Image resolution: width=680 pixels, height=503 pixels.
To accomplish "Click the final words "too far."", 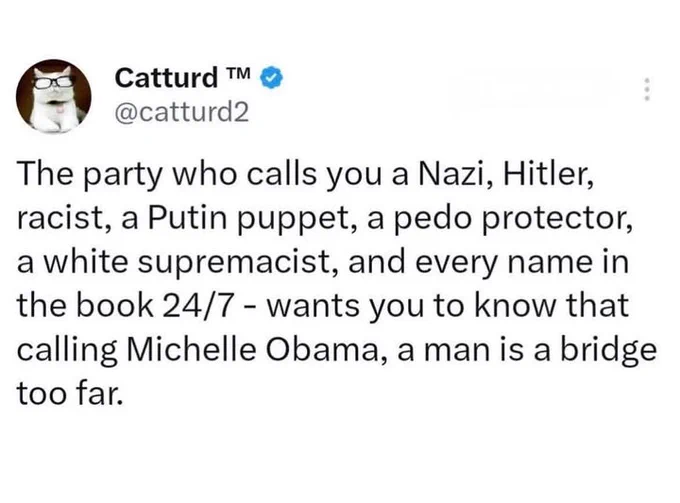I will click(x=70, y=394).
